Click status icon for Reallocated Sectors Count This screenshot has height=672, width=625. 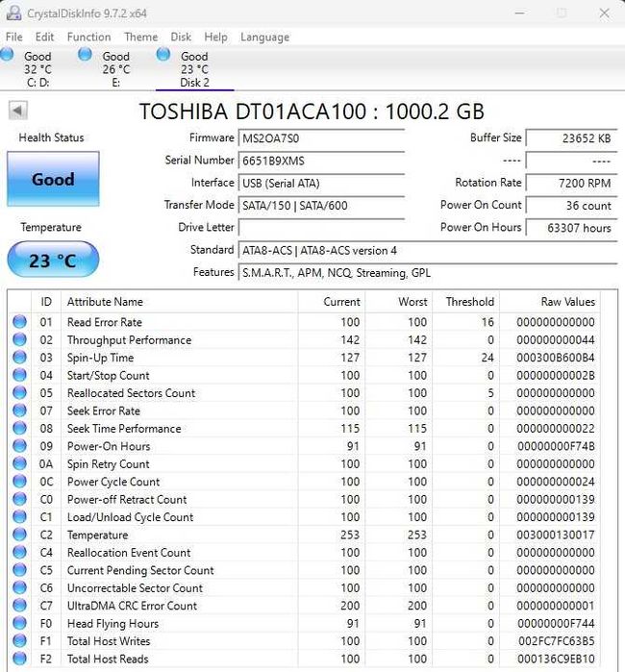19,392
